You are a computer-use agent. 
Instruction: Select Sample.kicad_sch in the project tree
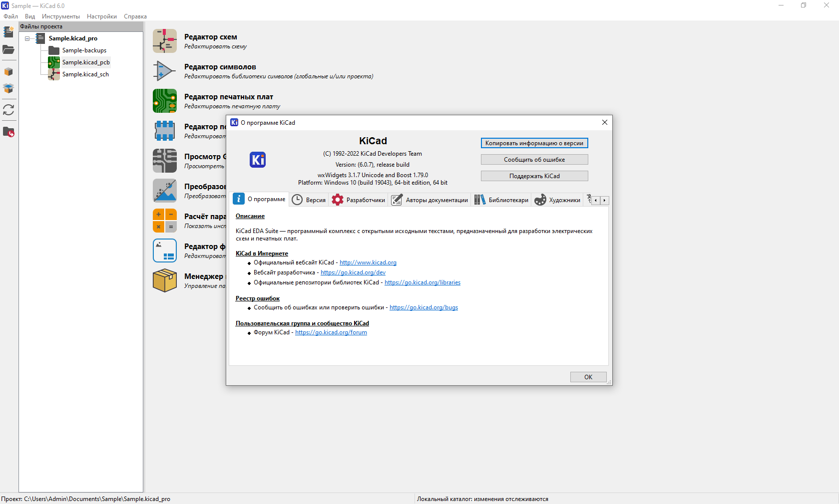tap(85, 74)
